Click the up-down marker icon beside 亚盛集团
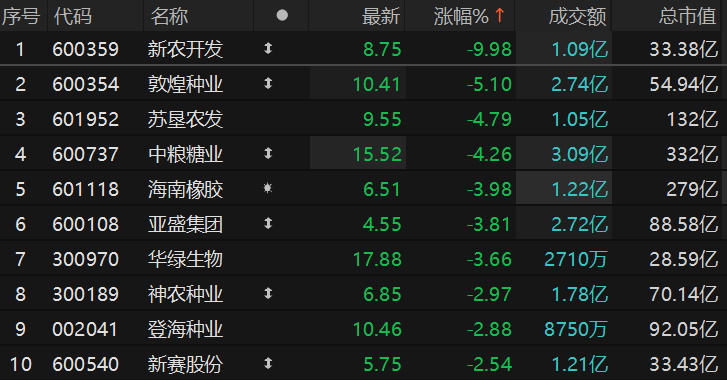 [x=268, y=223]
